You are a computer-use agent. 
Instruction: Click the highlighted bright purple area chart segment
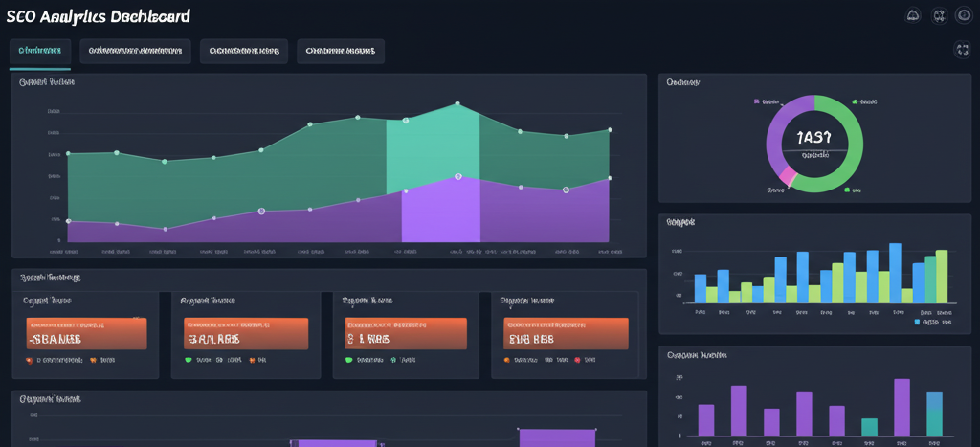(x=440, y=212)
